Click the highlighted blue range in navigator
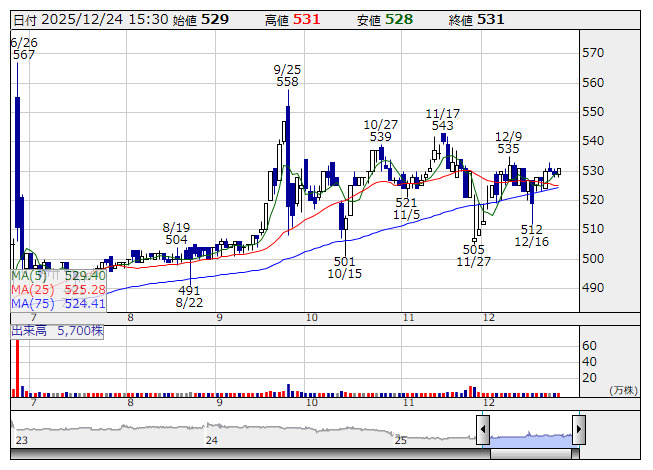The height and width of the screenshot is (470, 653). pyautogui.click(x=531, y=441)
